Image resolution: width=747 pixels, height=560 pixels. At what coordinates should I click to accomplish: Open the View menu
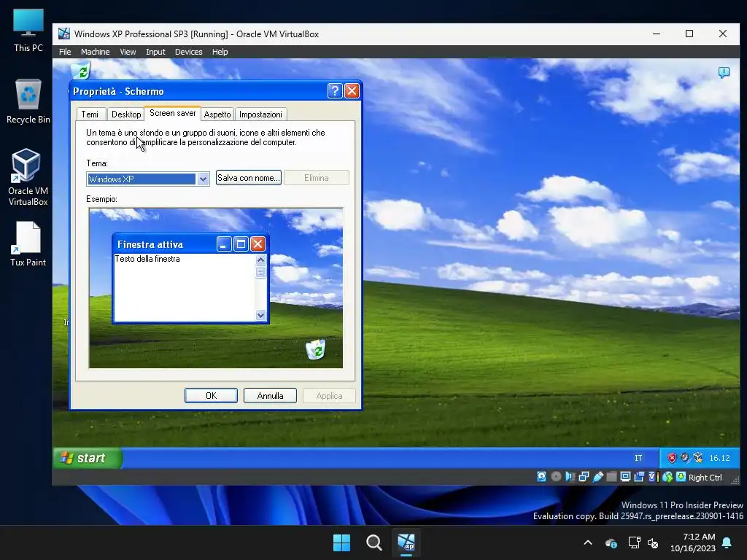pos(128,52)
